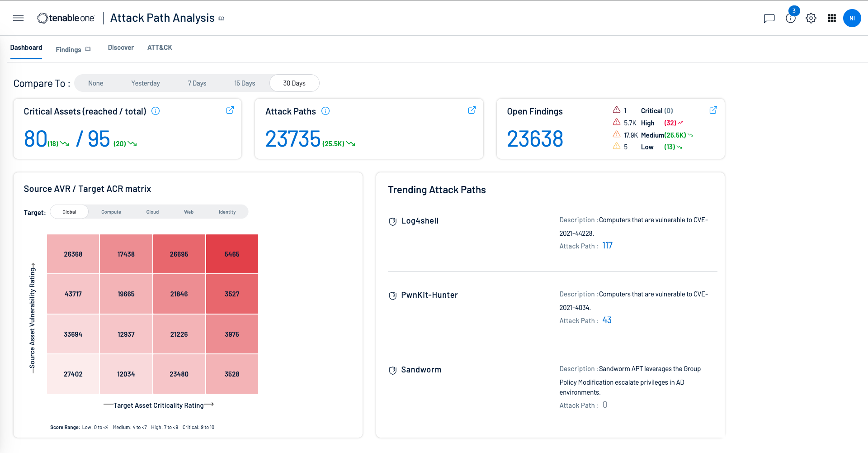The image size is (868, 453).
Task: Select Web target filter
Action: coord(189,212)
